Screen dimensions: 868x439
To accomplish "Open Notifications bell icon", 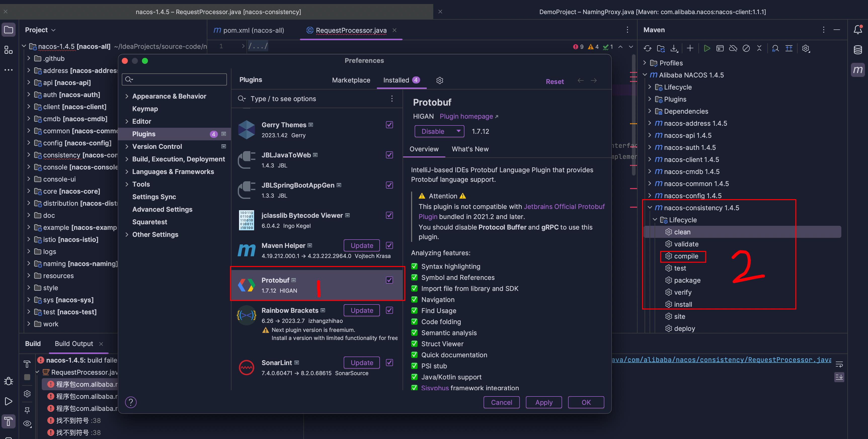I will pos(858,30).
